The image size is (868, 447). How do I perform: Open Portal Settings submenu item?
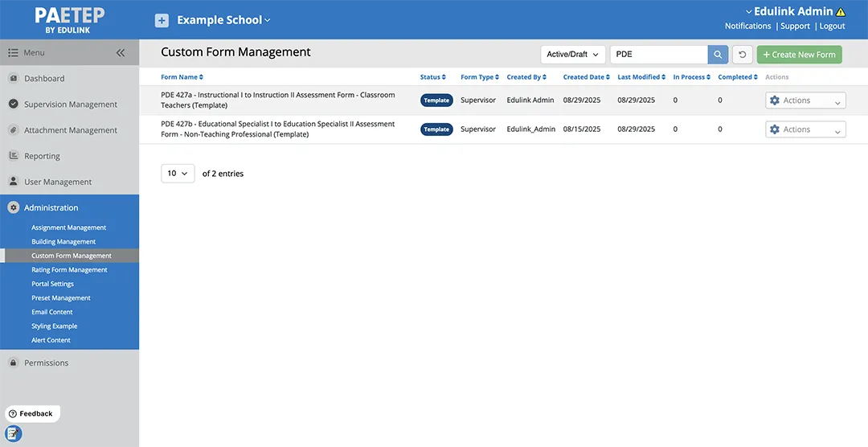pos(52,284)
